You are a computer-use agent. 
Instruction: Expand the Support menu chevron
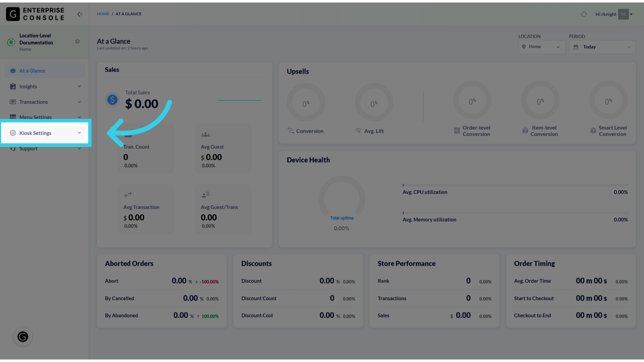pyautogui.click(x=79, y=148)
